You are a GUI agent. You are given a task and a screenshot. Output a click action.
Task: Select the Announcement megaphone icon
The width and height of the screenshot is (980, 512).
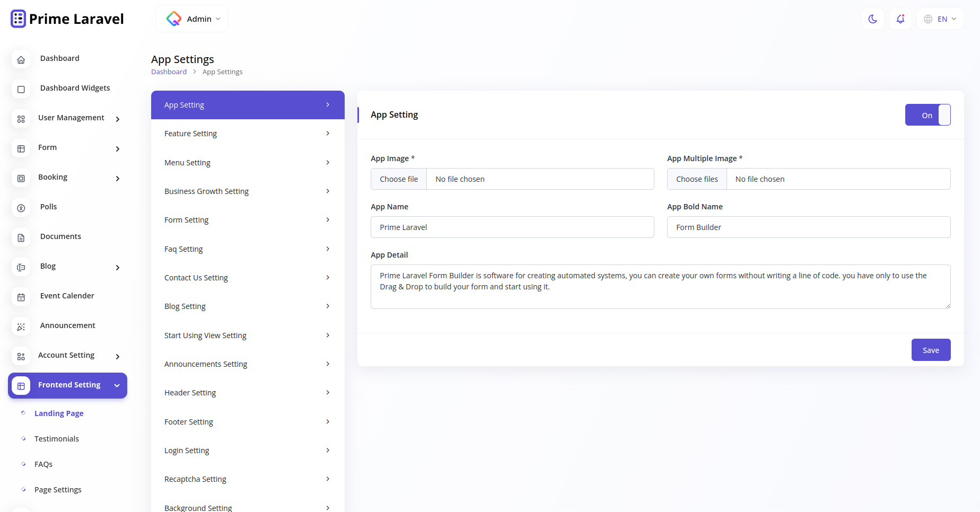[x=21, y=326]
